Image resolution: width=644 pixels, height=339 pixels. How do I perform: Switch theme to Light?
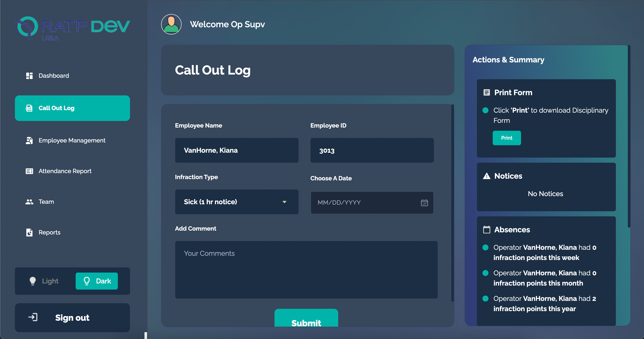44,281
